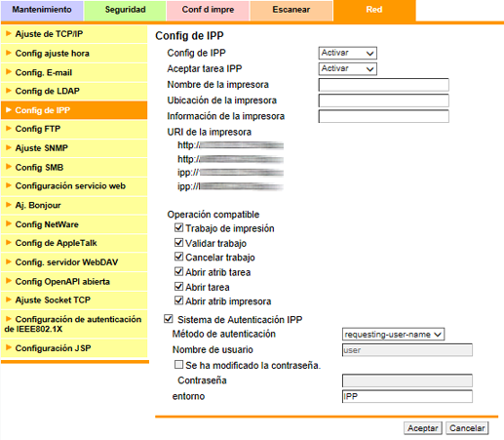
Task: Open Configuración de autenticación de IEEE802.1X
Action: 74,324
